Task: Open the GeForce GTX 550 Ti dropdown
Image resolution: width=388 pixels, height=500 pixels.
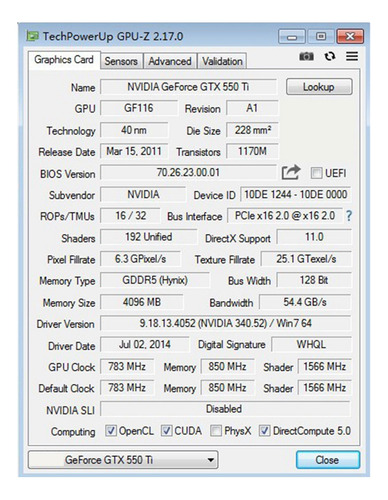Action: 123,460
